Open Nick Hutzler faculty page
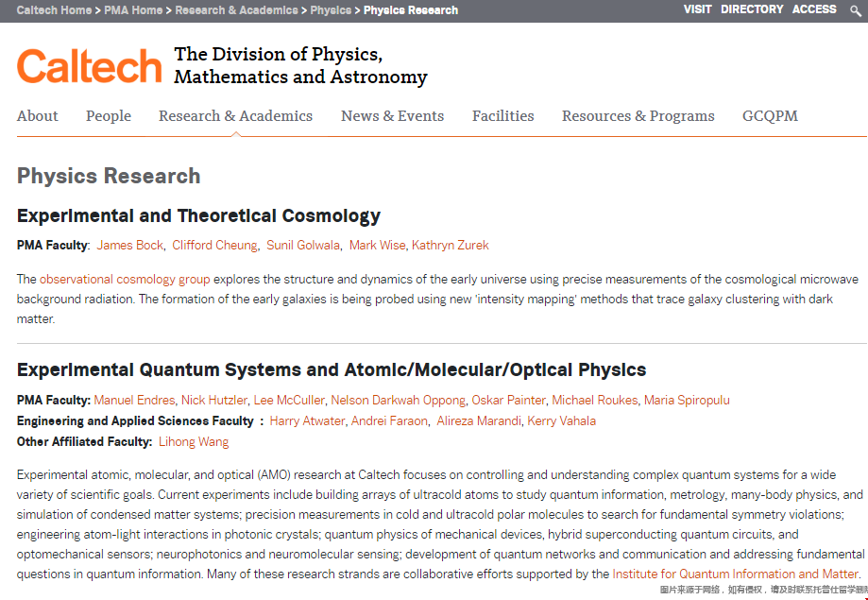The height and width of the screenshot is (600, 868). click(x=214, y=400)
